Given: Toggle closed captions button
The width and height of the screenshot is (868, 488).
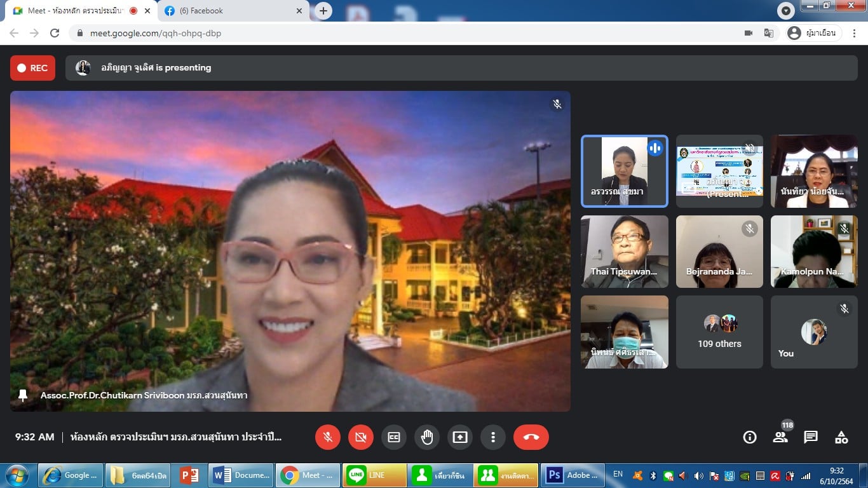Looking at the screenshot, I should pyautogui.click(x=394, y=437).
